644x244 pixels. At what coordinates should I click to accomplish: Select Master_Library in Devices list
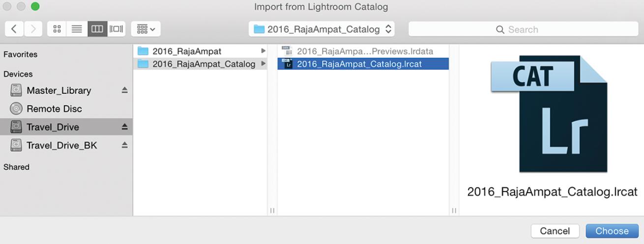59,90
